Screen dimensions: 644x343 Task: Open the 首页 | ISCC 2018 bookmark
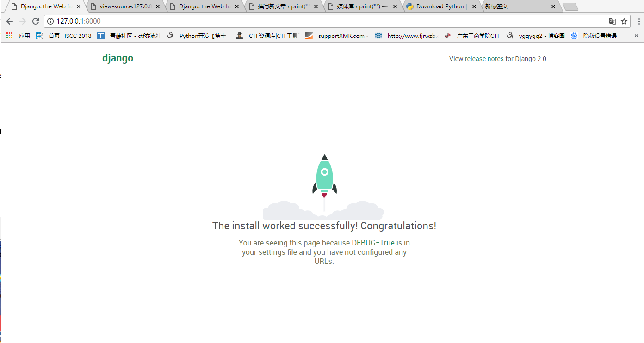point(64,36)
